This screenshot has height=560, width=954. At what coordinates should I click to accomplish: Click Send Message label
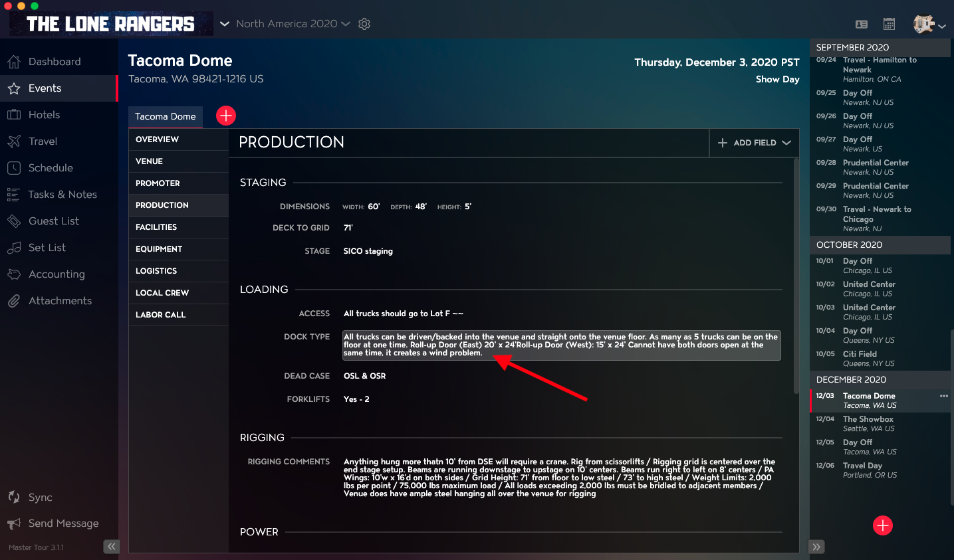click(x=63, y=523)
